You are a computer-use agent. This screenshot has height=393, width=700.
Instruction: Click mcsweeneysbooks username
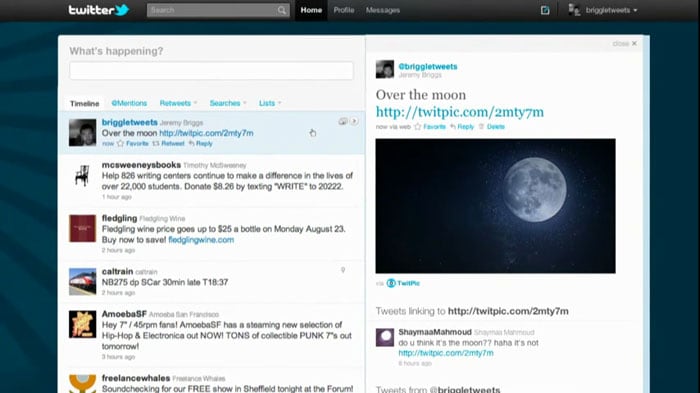pos(141,165)
